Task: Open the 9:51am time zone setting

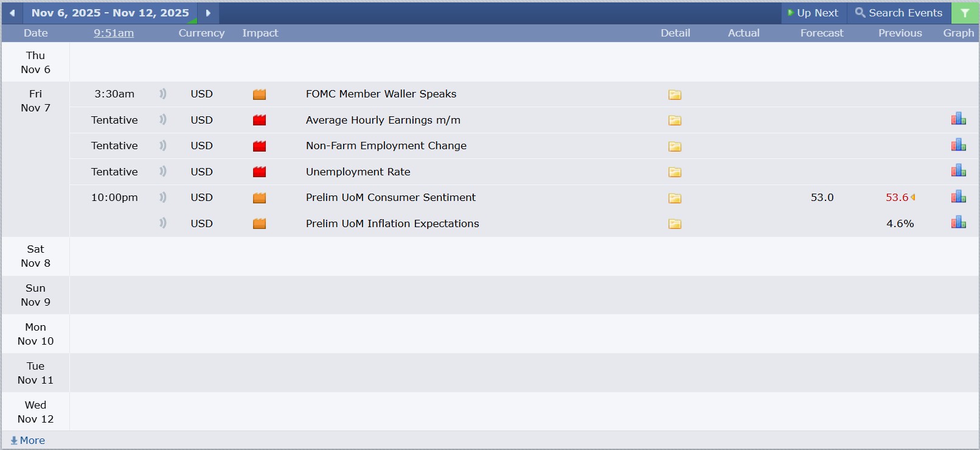Action: coord(114,33)
